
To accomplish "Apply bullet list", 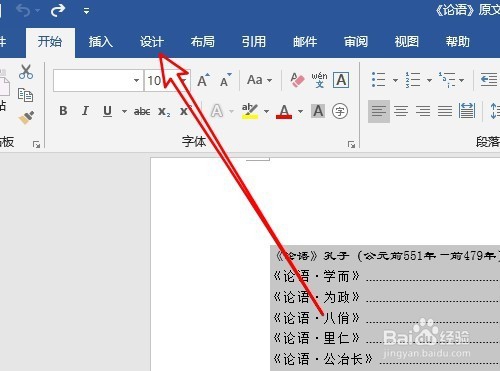I will (379, 80).
